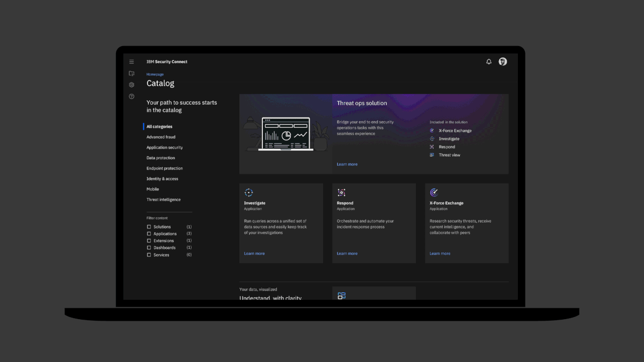Open the hamburger navigation menu
Image resolution: width=644 pixels, height=362 pixels.
click(131, 62)
